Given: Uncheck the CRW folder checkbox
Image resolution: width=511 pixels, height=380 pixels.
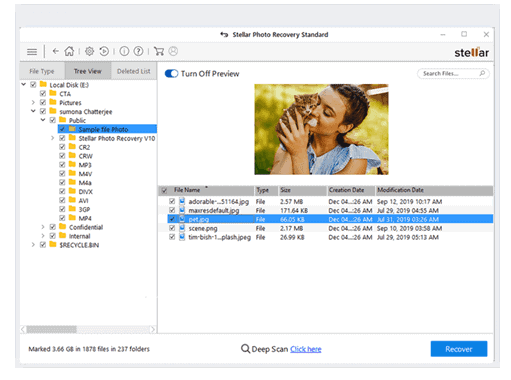Looking at the screenshot, I should coord(62,156).
